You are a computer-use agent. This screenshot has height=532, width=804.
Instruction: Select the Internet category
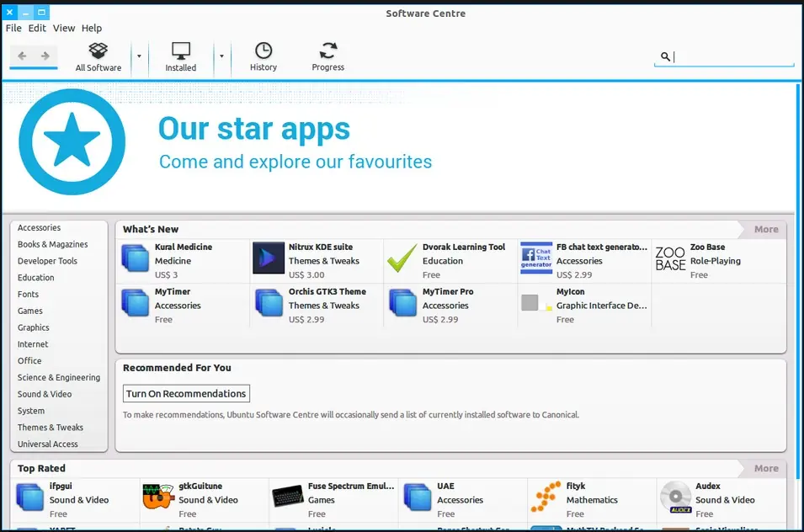[x=33, y=344]
